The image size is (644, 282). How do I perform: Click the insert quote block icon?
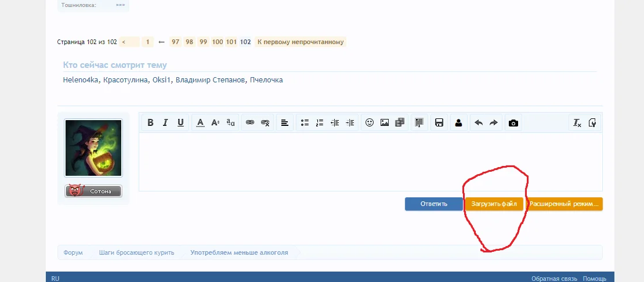[x=419, y=123]
